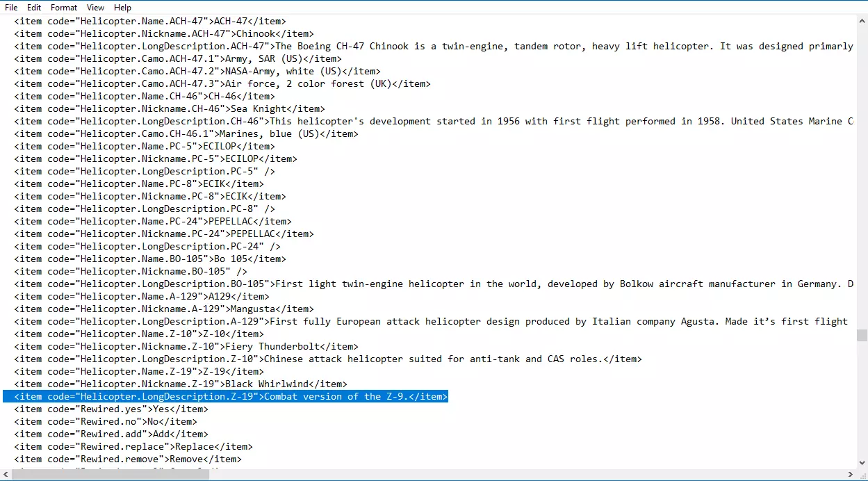The image size is (868, 481).
Task: Click the Helicopter.LongDescription.PC-8 line
Action: (145, 209)
